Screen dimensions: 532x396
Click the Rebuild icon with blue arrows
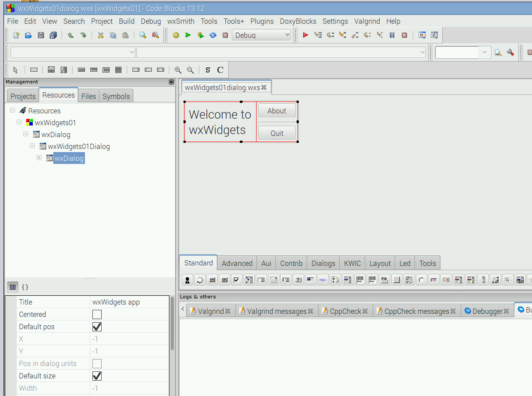point(213,35)
